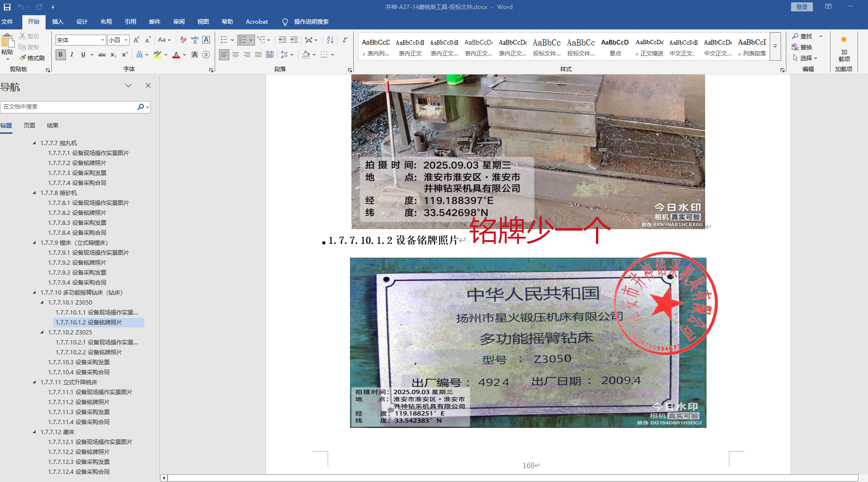Center-align the paragraph
The width and height of the screenshot is (868, 482).
click(x=236, y=55)
